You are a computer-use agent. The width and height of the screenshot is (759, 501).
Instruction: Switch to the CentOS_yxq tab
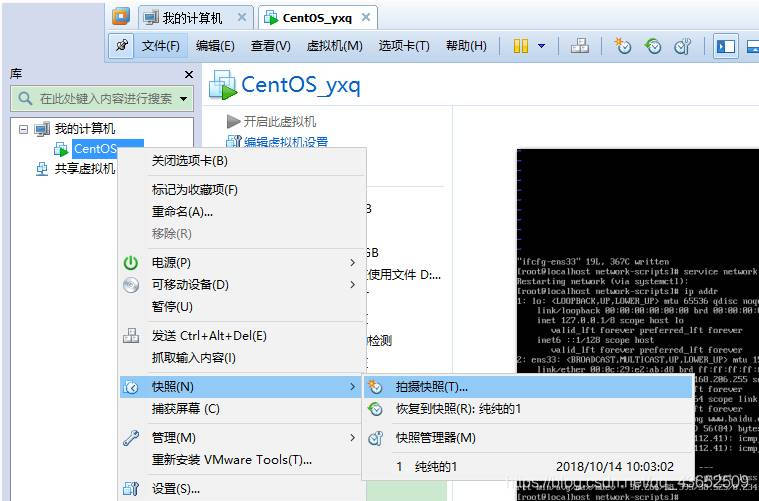pyautogui.click(x=317, y=18)
